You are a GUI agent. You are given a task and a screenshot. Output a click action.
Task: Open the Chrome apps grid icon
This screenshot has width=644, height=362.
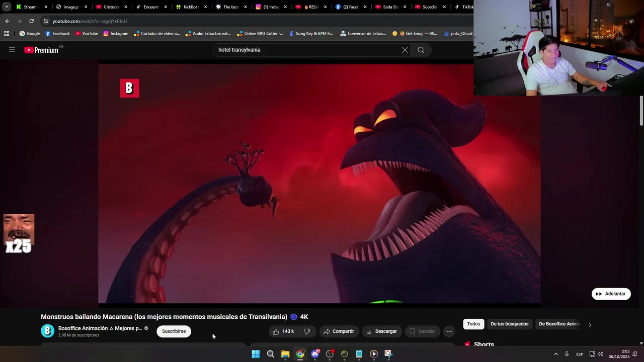tap(7, 34)
